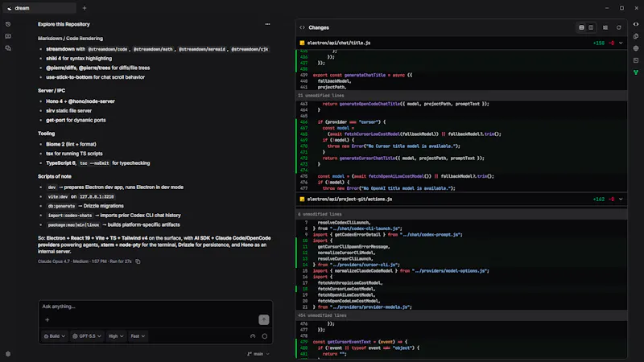Screen dimensions: 644x362
Task: Collapse the title.js diff section
Action: [621, 43]
